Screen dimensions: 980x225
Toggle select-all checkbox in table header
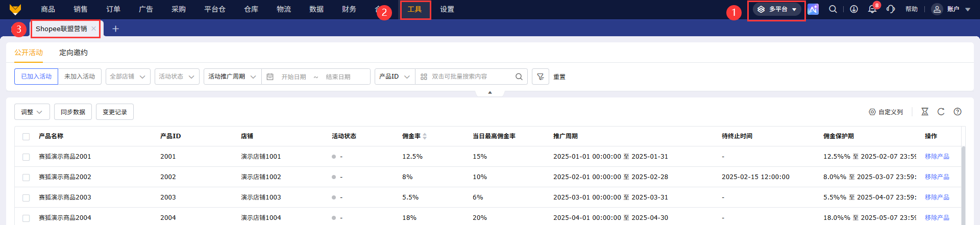pyautogui.click(x=26, y=136)
